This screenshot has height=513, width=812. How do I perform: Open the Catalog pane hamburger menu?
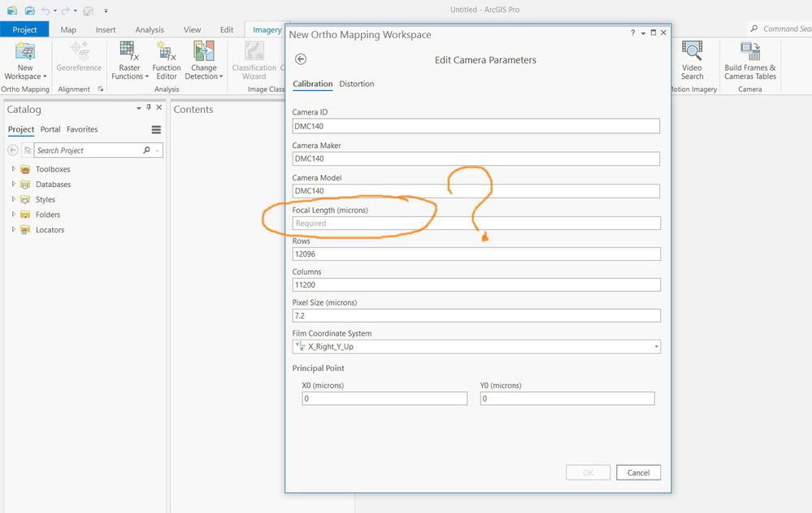click(156, 129)
